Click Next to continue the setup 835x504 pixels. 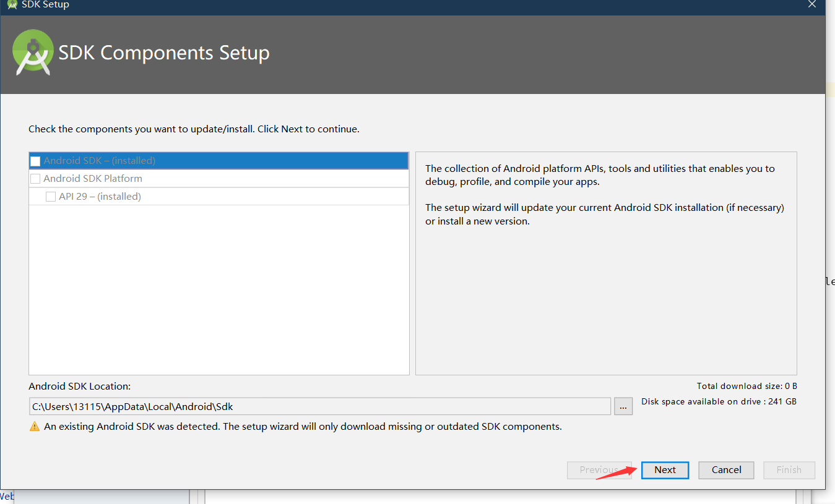[665, 470]
